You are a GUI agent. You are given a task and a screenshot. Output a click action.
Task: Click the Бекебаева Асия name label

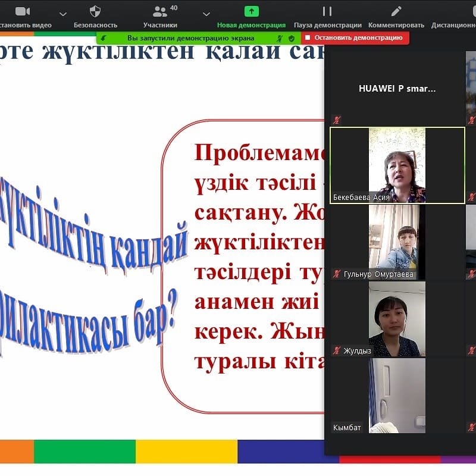pos(361,198)
